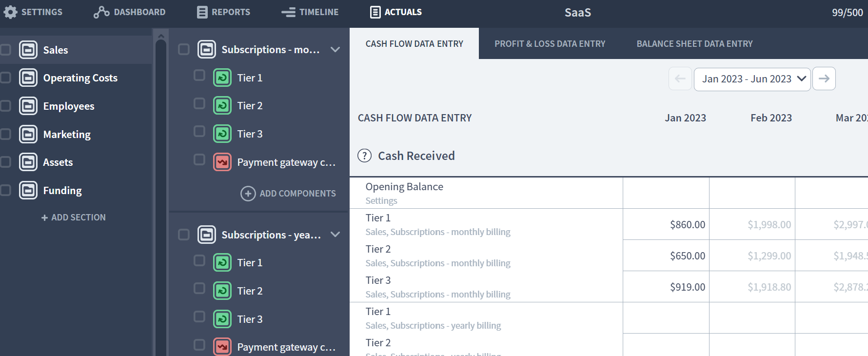Screen dimensions: 868x356
Task: Check the yearly Tier 1 checkbox
Action: tap(199, 260)
